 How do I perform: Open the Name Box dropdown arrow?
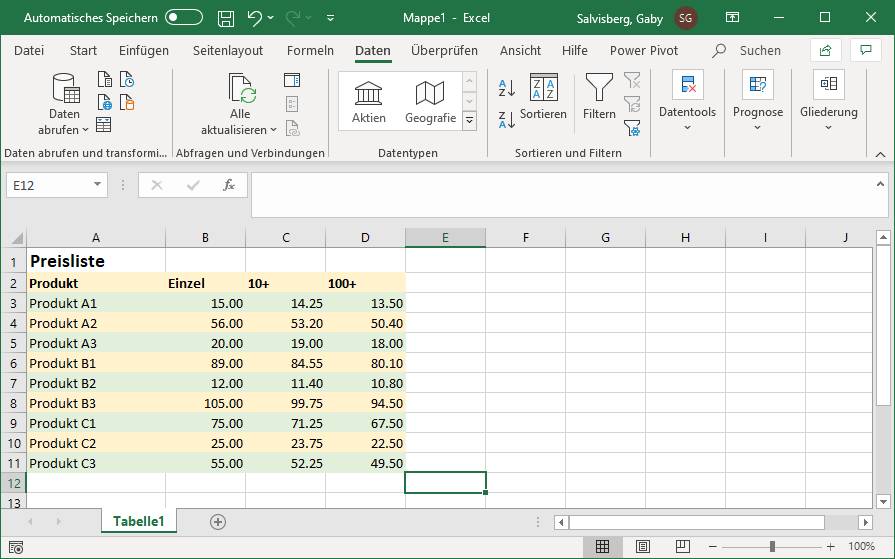[x=97, y=185]
